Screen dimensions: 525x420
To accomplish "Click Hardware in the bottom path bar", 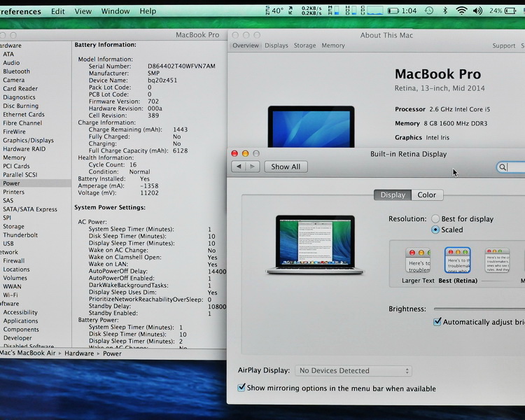I will click(79, 353).
